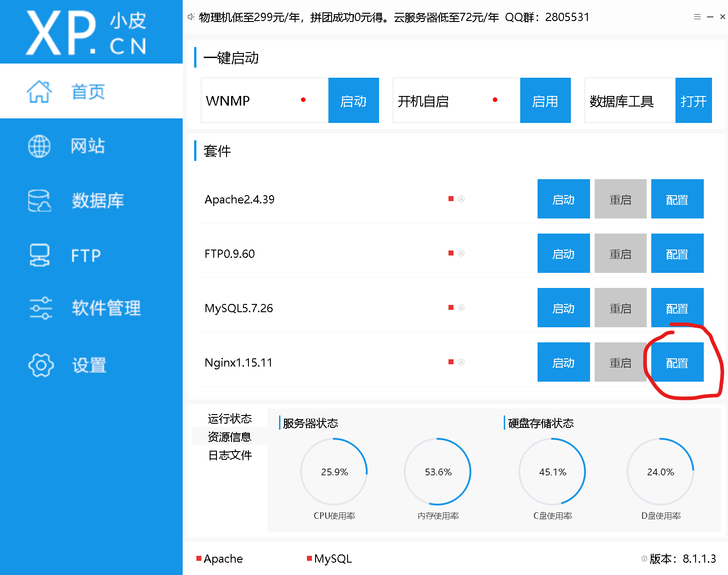This screenshot has width=728, height=575.
Task: Click the XP.CN logo
Action: [x=87, y=32]
